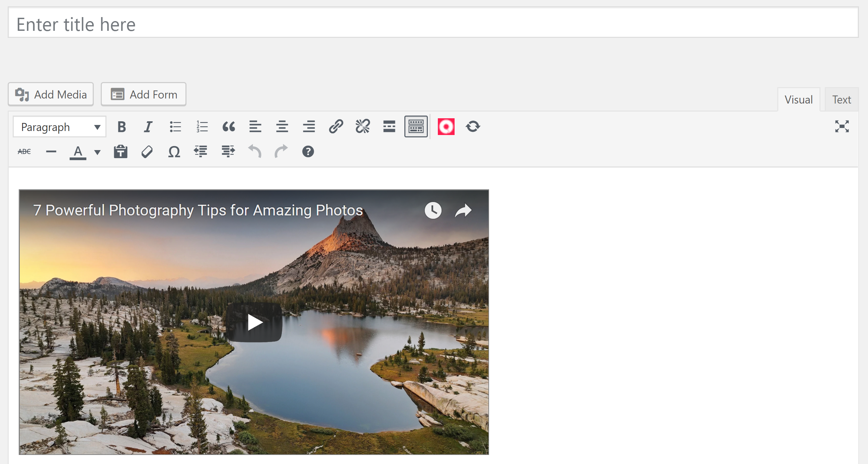Open special character Omega picker
Screen dimensions: 868x464
[174, 152]
